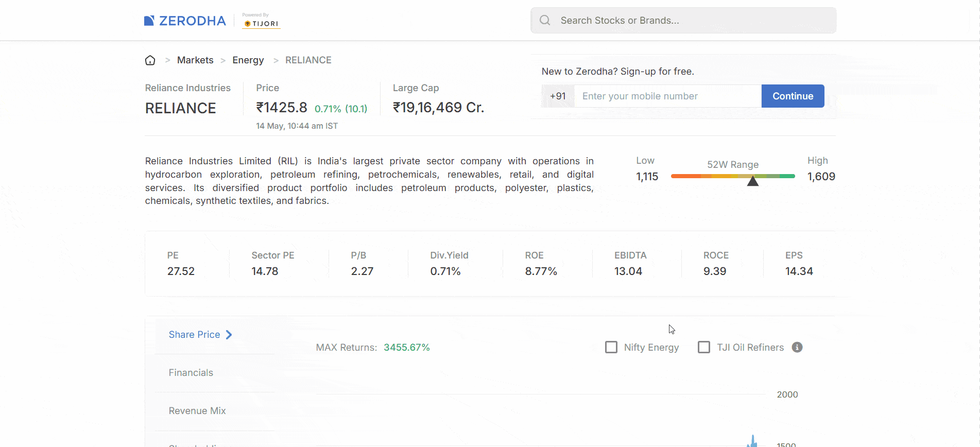Go to home via house icon
The width and height of the screenshot is (980, 447).
[x=150, y=60]
